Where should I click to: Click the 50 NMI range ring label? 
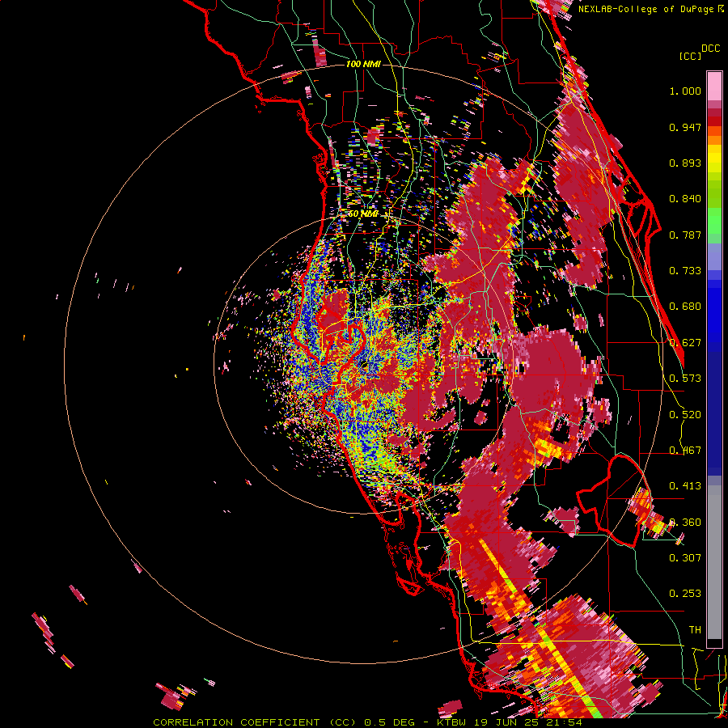pos(363,214)
